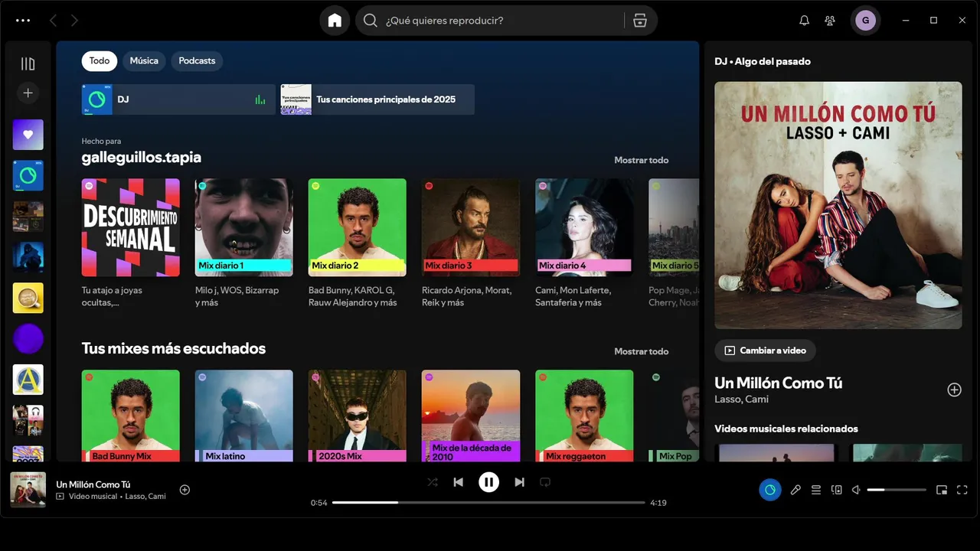Open Liked Songs heart playlist in sidebar
Screen dimensions: 980x551
28,135
